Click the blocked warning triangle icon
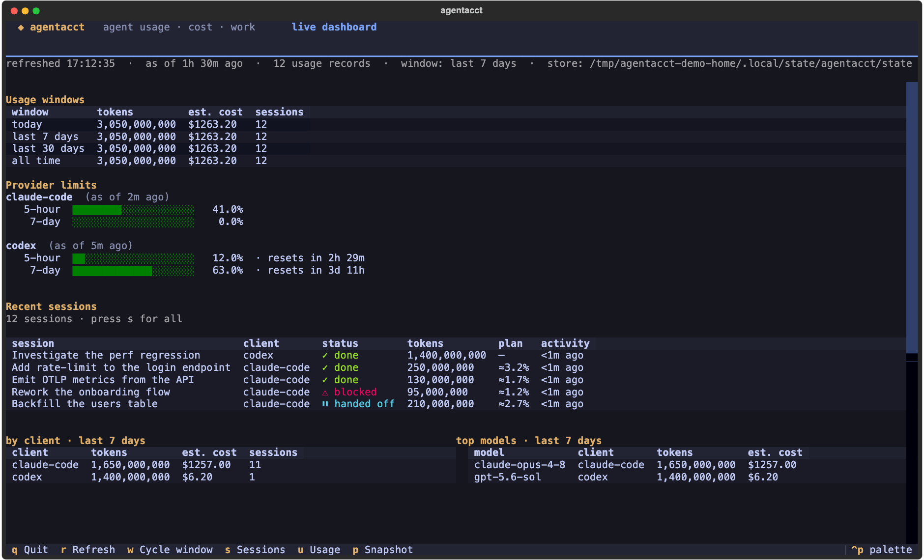924x560 pixels. 325,392
